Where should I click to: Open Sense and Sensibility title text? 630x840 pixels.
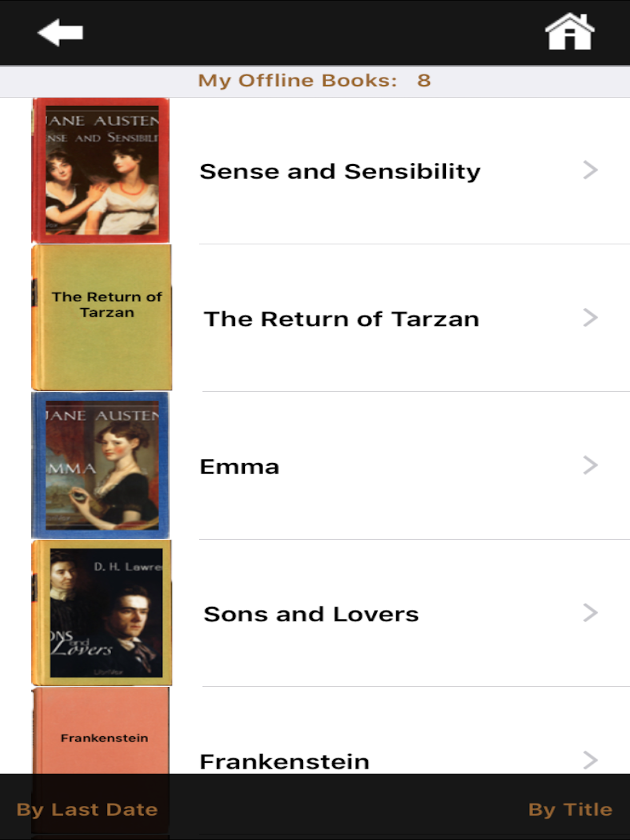340,172
